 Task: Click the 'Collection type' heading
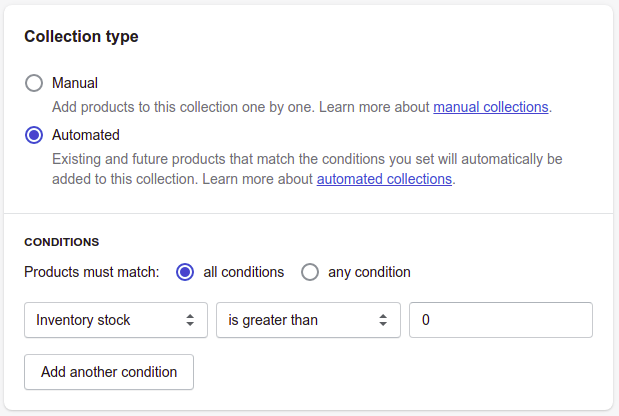81,36
